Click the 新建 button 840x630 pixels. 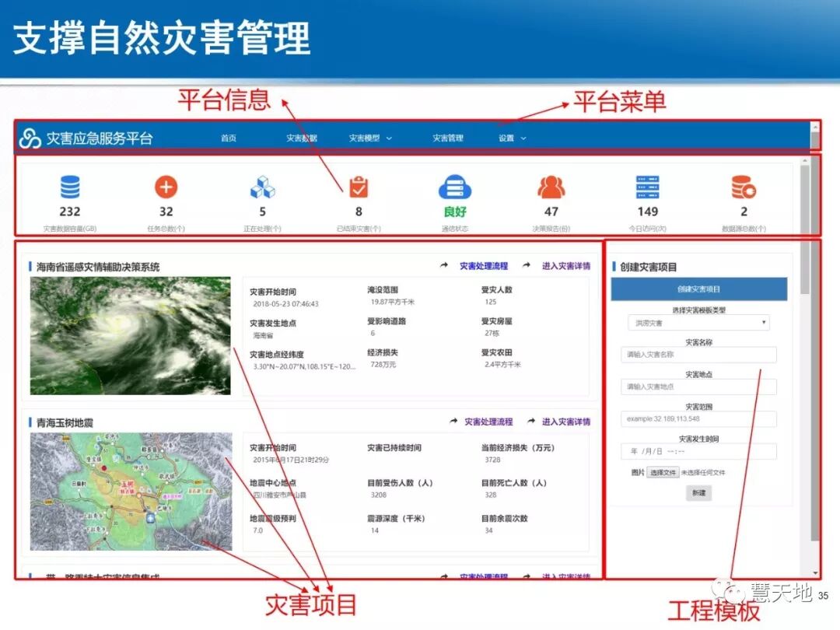coord(699,493)
